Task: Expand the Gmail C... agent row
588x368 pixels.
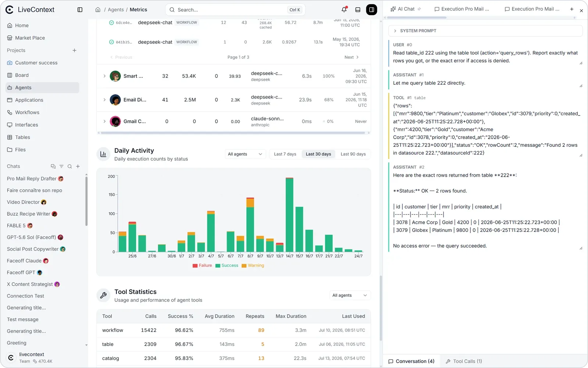Action: 104,121
